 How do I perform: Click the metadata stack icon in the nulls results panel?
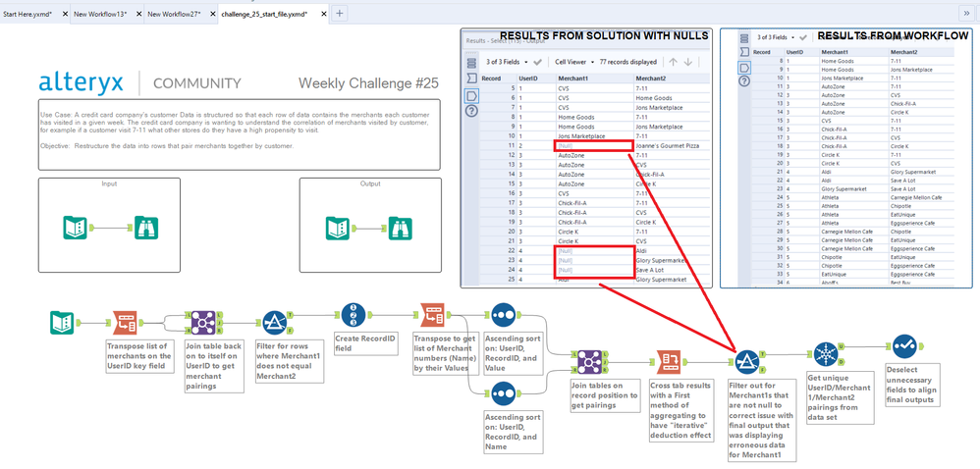[x=471, y=63]
